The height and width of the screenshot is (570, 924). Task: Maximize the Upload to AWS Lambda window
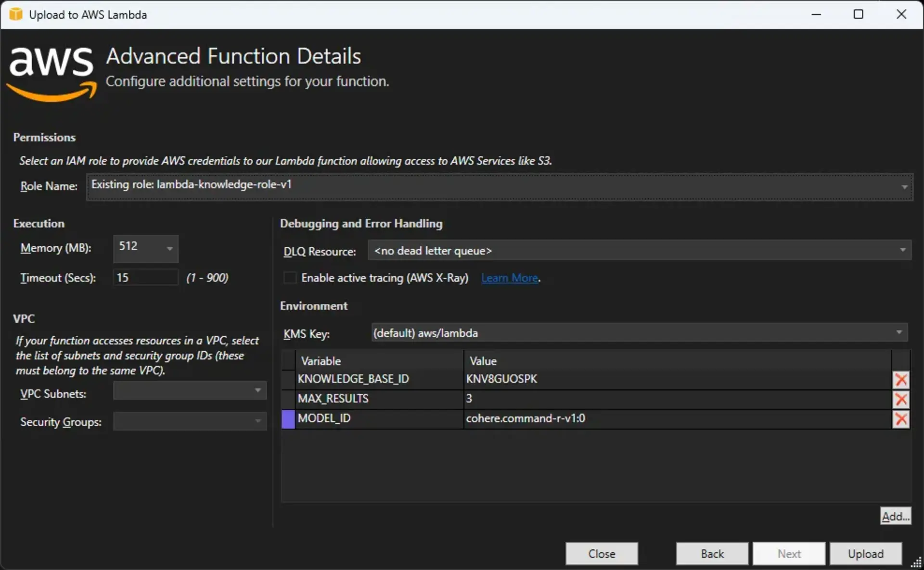click(x=858, y=14)
